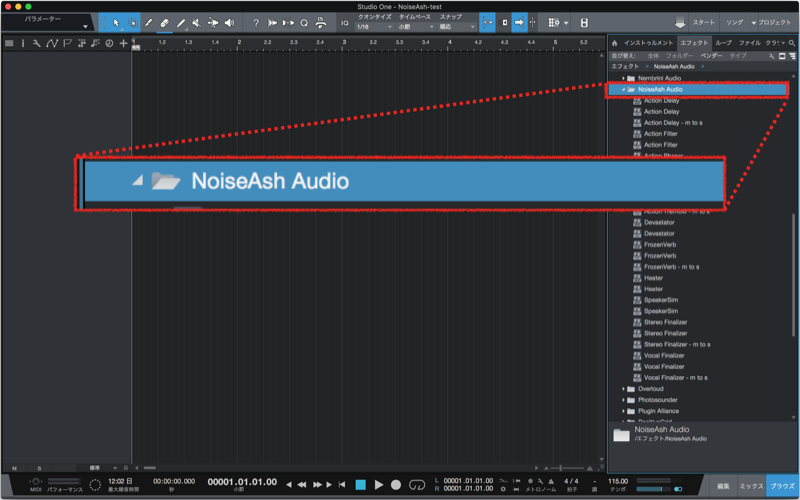Expand the Plugin Alliance folder

(x=623, y=411)
